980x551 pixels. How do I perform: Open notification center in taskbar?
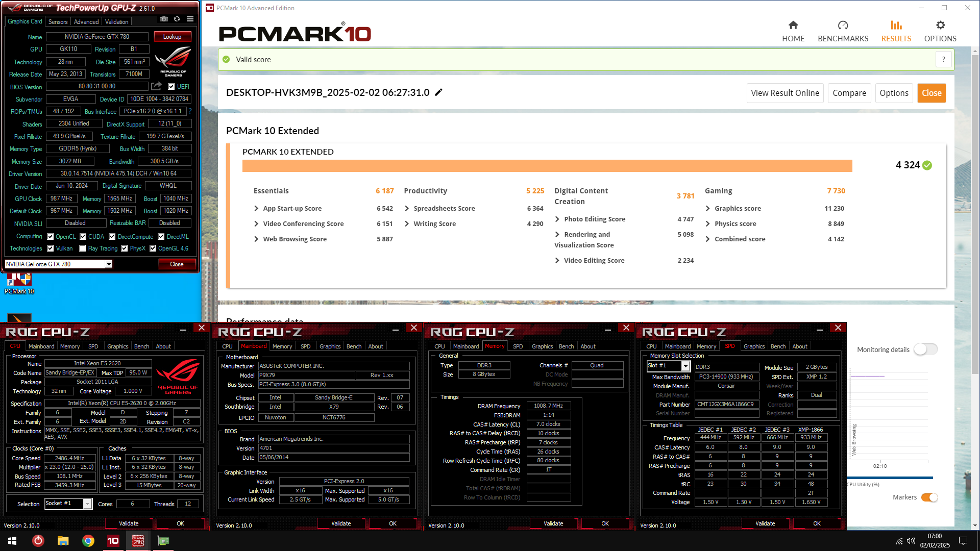[x=963, y=541]
